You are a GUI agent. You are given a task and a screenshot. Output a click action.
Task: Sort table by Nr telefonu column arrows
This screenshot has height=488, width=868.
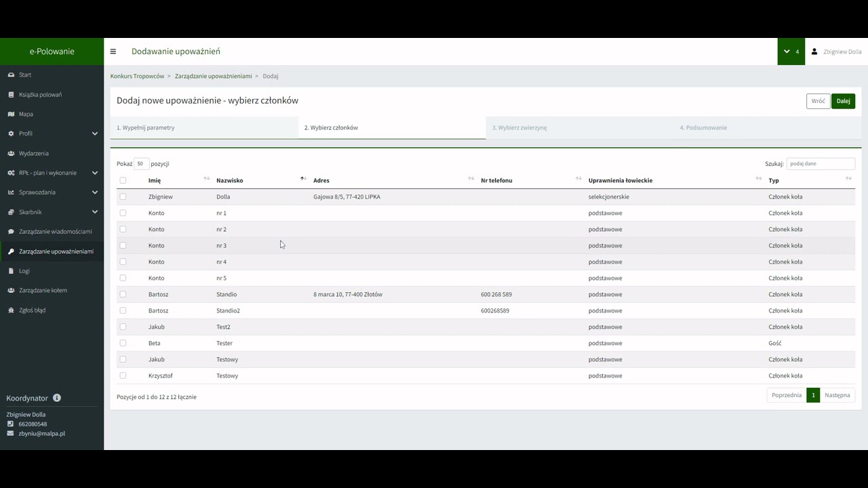tap(578, 178)
